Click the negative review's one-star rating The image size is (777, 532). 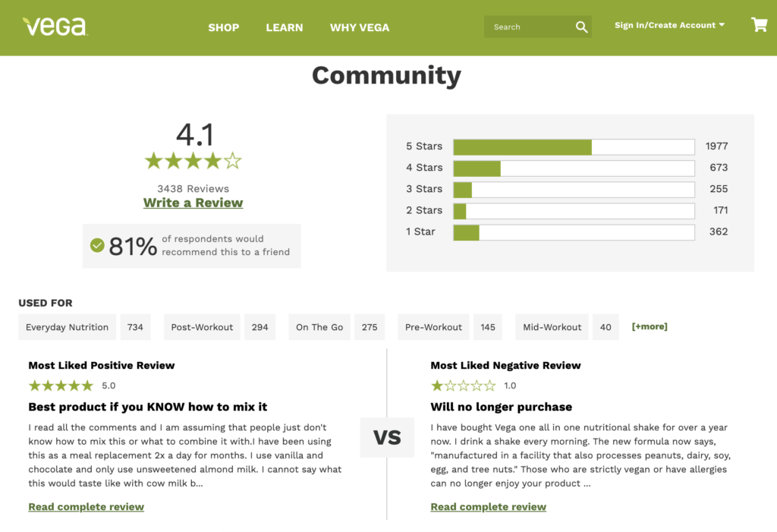coord(462,386)
